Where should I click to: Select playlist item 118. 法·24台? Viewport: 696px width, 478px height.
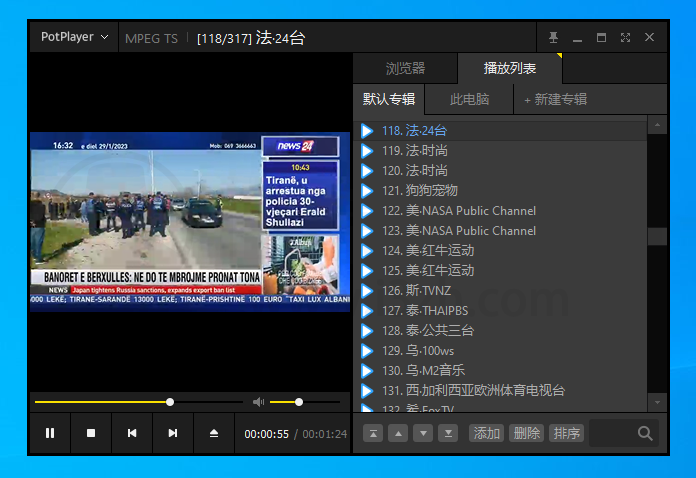click(500, 130)
